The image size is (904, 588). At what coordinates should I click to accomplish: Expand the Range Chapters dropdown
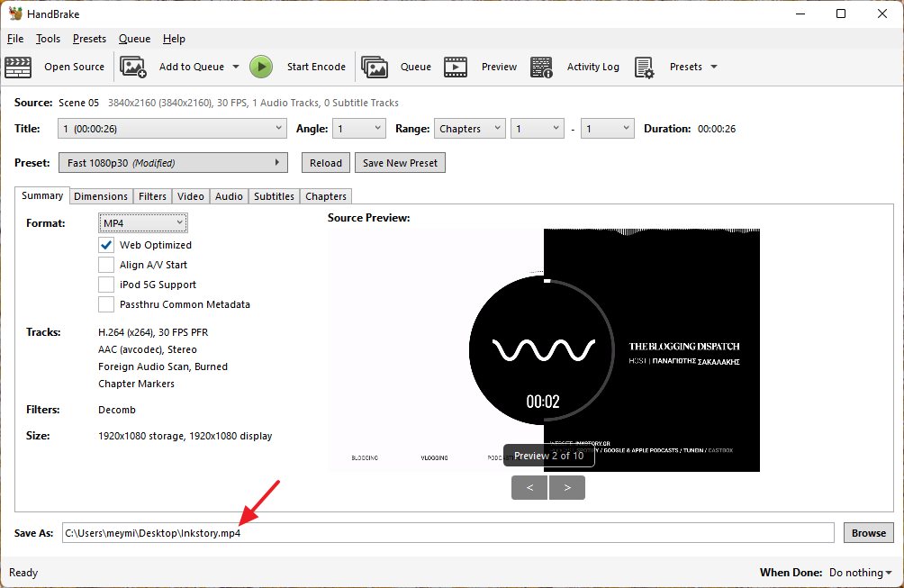(469, 129)
